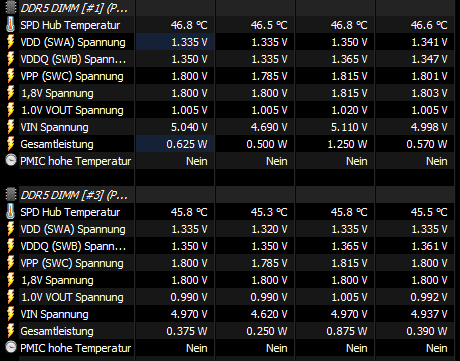Screen dimensions: 460x361
Task: Click the 4.690 V VIN Spannung value
Action: tap(269, 127)
